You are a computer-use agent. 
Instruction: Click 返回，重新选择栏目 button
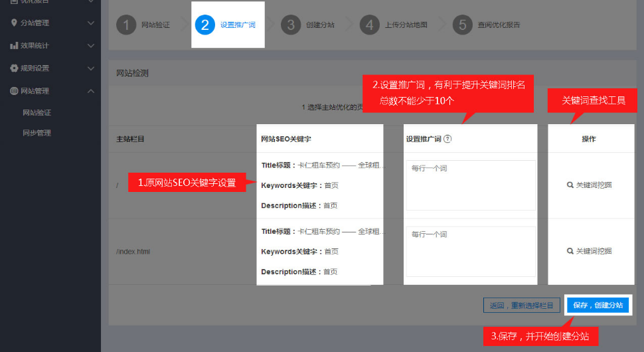pyautogui.click(x=522, y=305)
